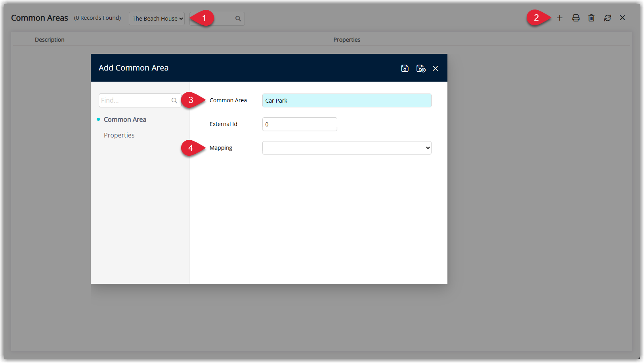Click the trash Delete icon in Common Areas toolbar

tap(591, 18)
